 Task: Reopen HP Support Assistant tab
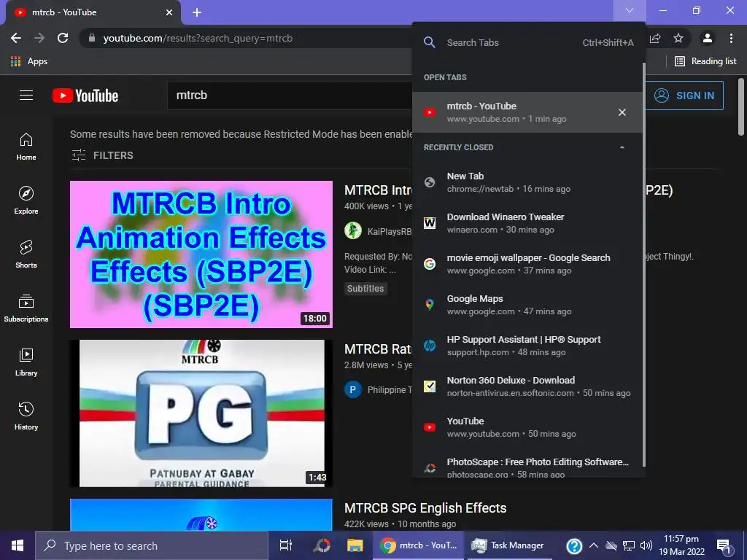527,345
